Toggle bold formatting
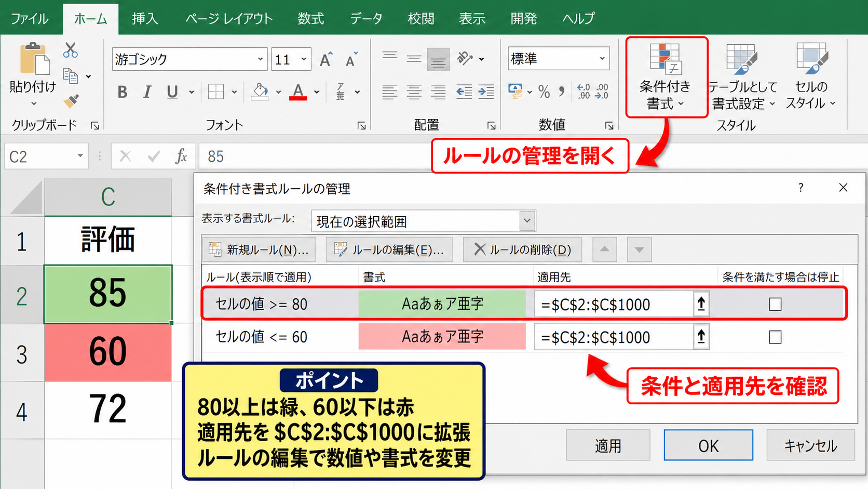 [x=123, y=92]
